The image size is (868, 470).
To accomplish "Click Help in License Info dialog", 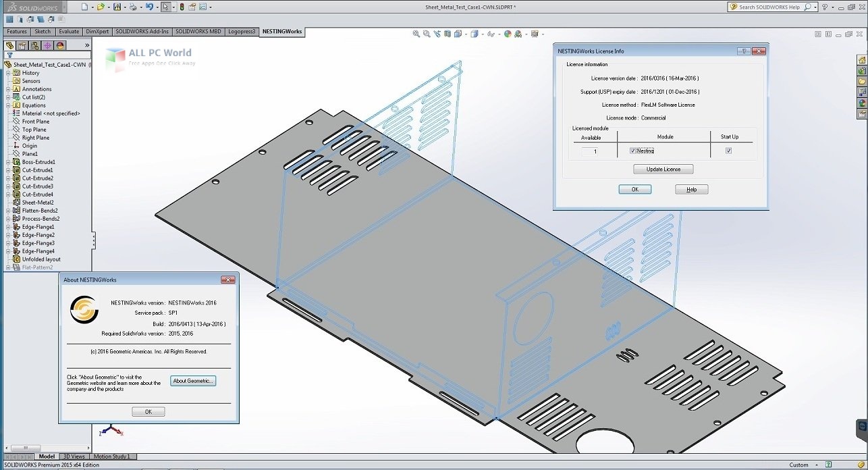I will [691, 189].
